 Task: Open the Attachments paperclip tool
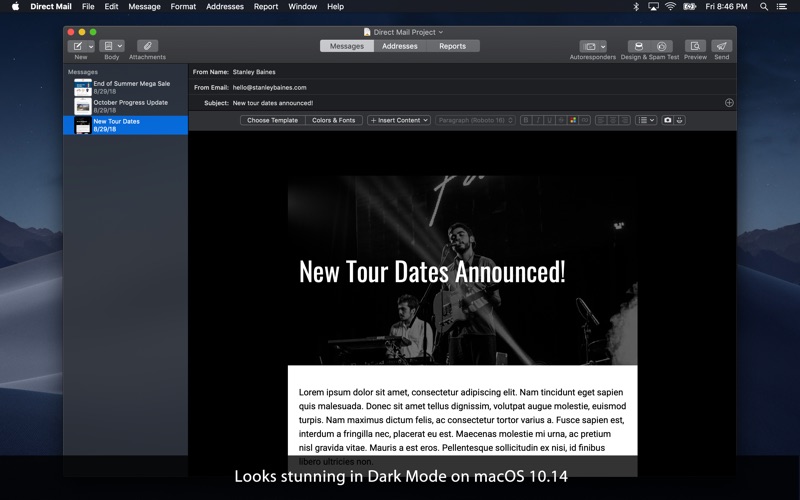coord(147,46)
